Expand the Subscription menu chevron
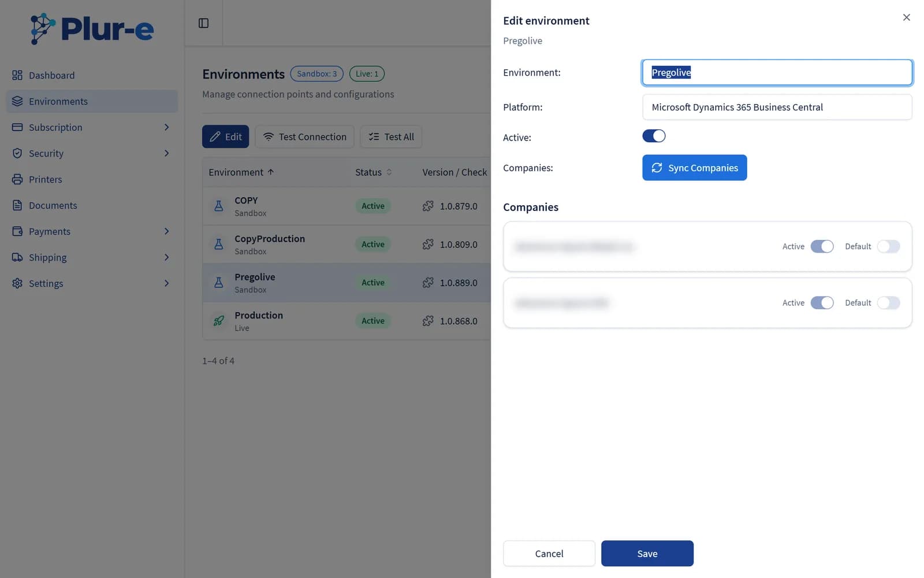924x578 pixels. (166, 127)
